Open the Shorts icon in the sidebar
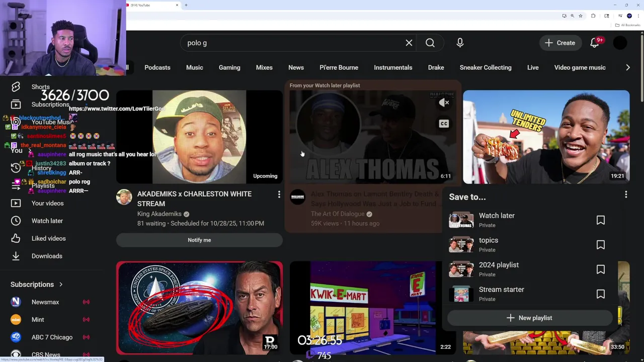 pos(16,87)
